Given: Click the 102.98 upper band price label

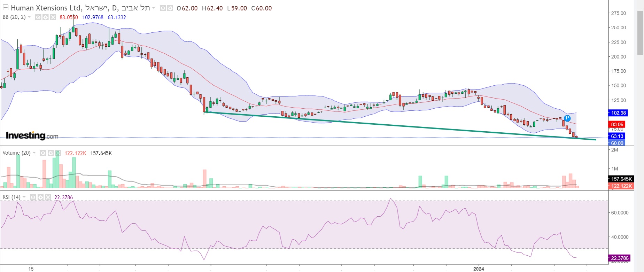Looking at the screenshot, I should click(x=618, y=113).
